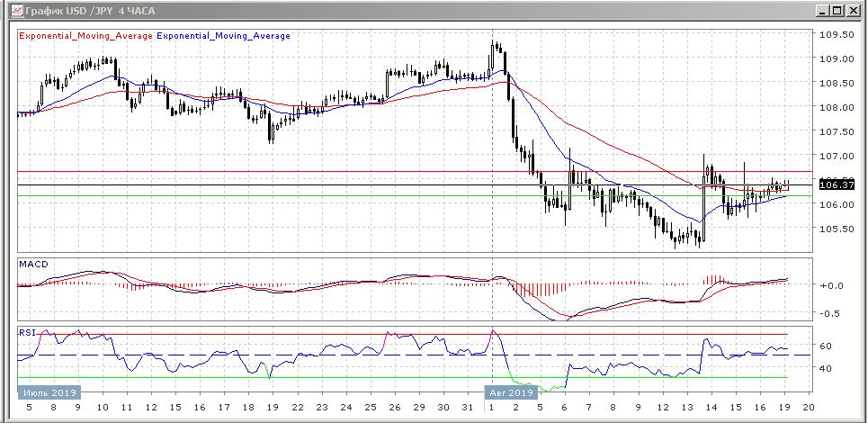Viewport: 868px width, 423px height.
Task: Click the 40 level on RSI axis
Action: click(827, 368)
